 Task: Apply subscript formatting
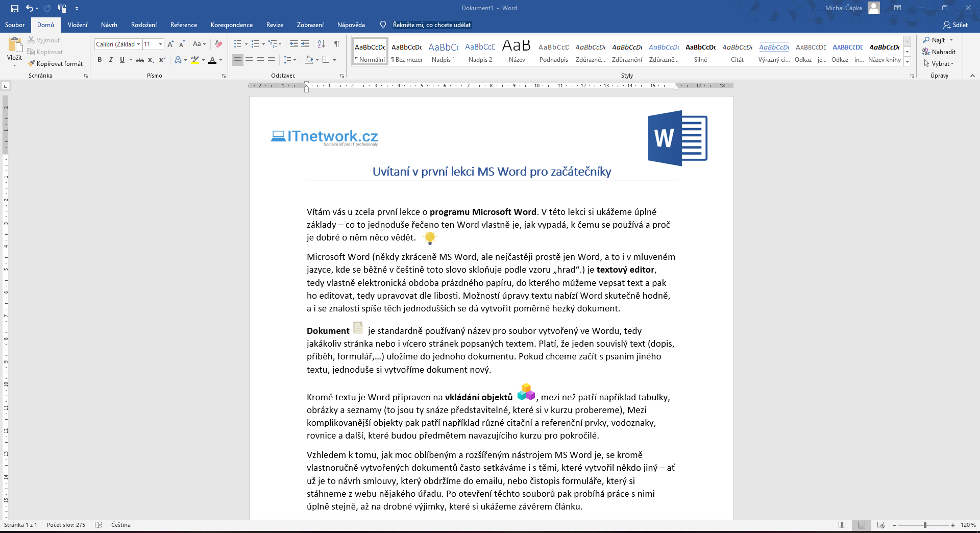coord(151,60)
